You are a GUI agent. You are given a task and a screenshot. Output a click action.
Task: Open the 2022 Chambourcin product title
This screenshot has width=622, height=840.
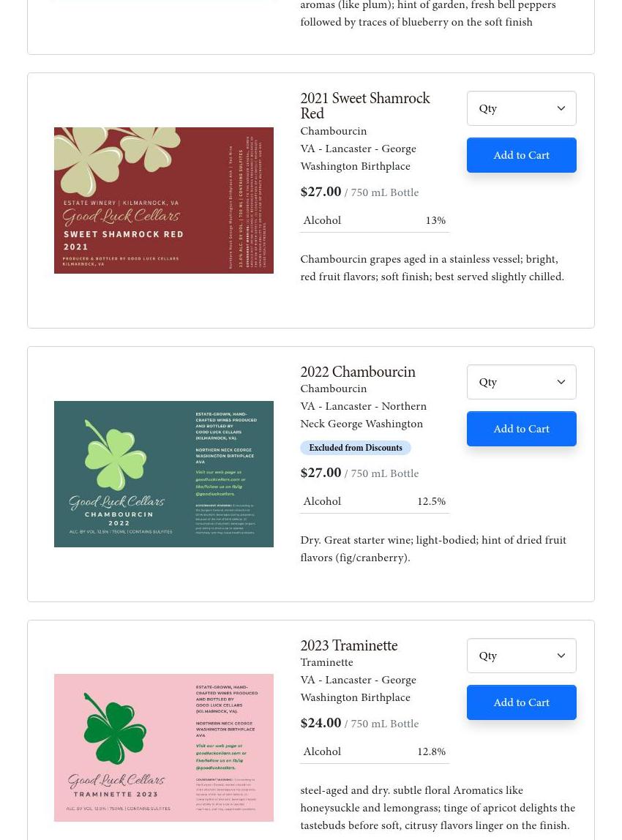[358, 372]
